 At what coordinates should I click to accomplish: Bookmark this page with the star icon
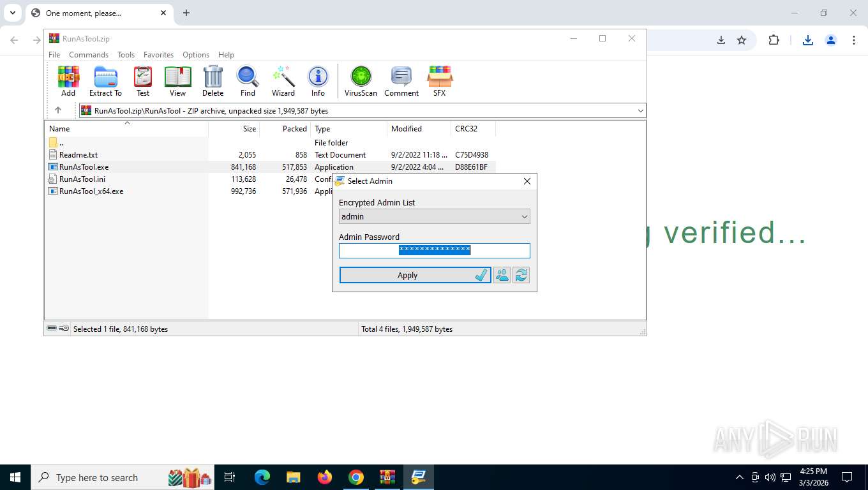742,40
